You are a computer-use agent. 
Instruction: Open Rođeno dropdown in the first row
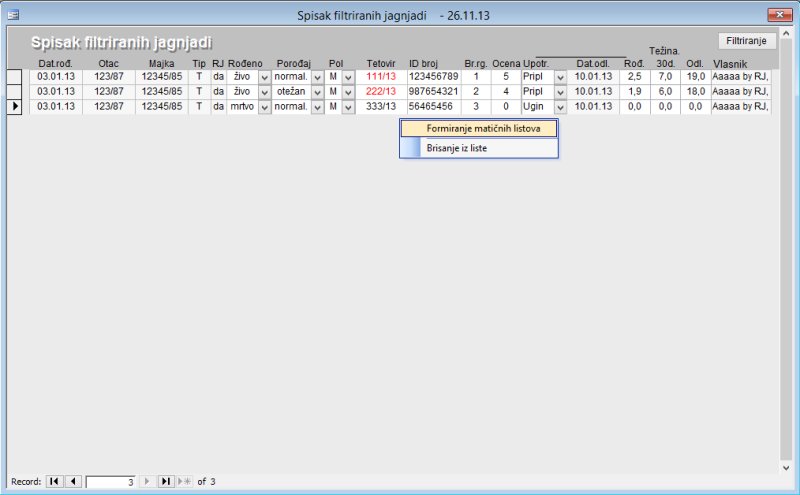(264, 76)
